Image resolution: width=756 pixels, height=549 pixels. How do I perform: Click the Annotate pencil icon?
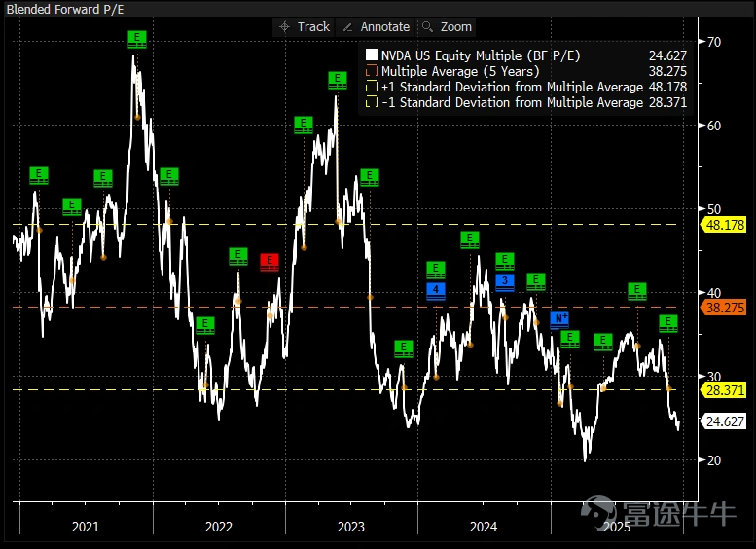(347, 27)
